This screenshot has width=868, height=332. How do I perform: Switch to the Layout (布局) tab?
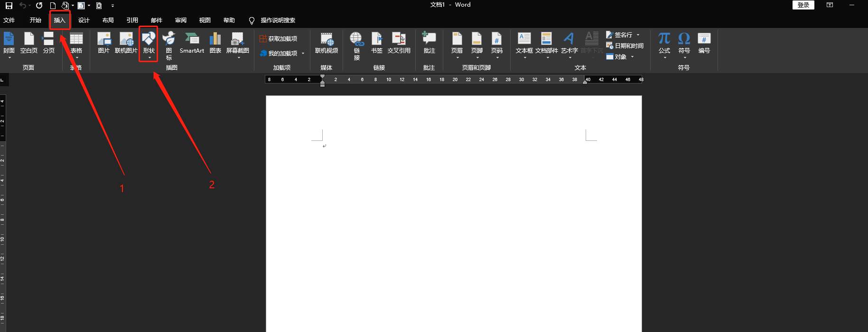108,20
